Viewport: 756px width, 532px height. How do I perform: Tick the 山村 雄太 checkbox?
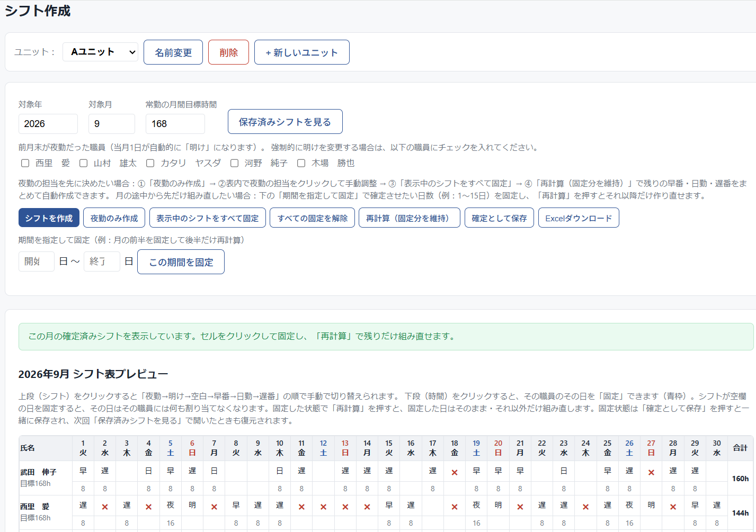83,163
